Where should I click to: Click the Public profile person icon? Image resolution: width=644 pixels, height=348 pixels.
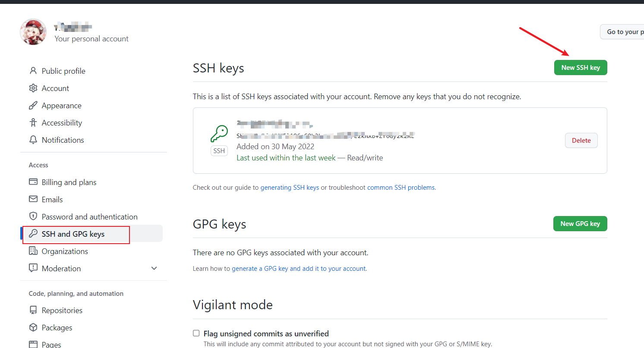pos(33,71)
